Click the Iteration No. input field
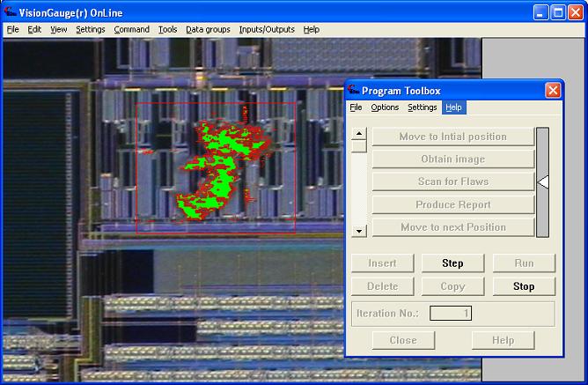 pos(451,314)
